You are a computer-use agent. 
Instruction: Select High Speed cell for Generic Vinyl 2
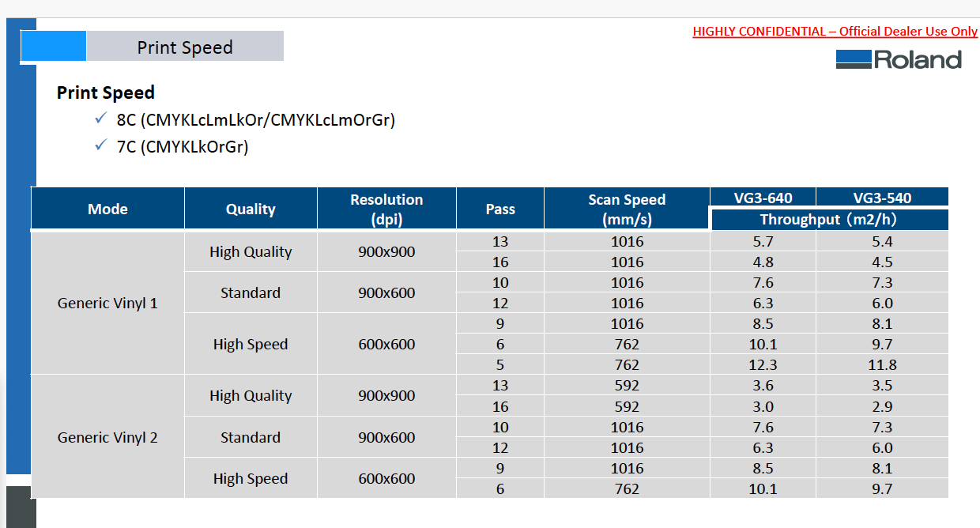point(251,478)
